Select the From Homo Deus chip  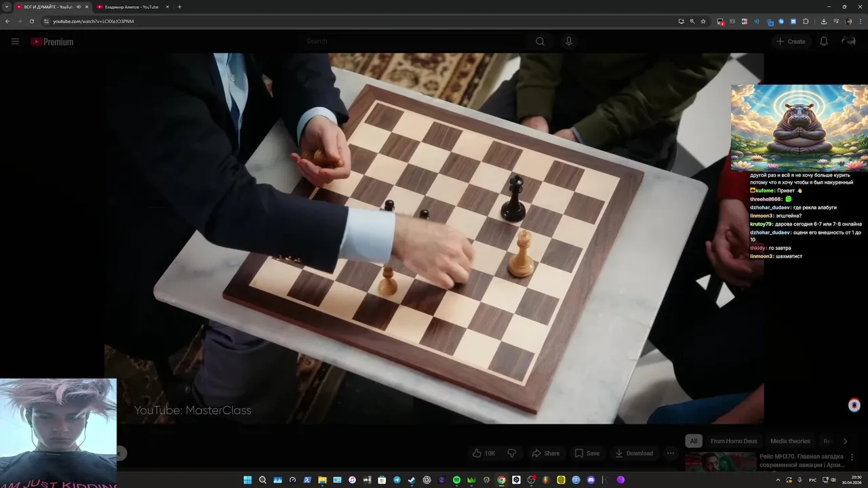(733, 441)
